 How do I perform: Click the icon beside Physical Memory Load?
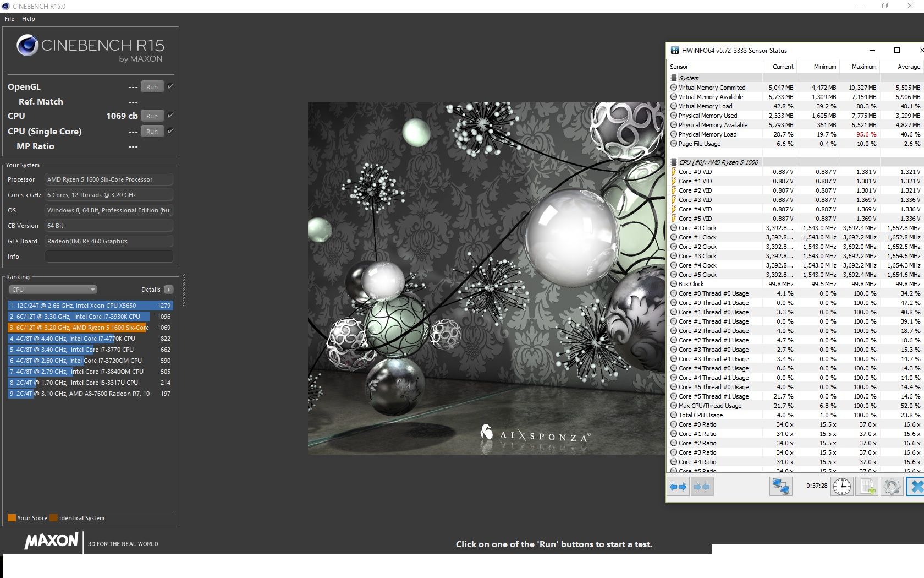(674, 134)
